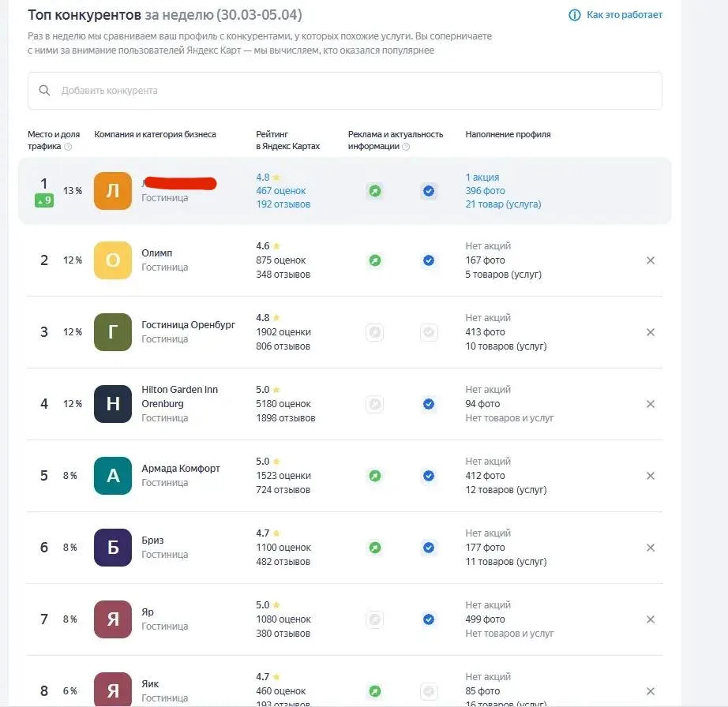728x707 pixels.
Task: Click the green advertising icon in Бриз row
Action: point(375,548)
